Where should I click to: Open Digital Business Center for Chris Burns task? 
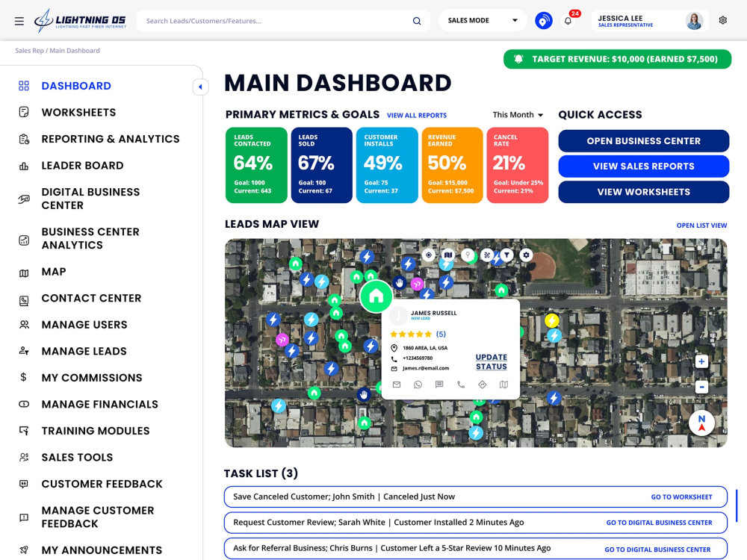click(657, 550)
